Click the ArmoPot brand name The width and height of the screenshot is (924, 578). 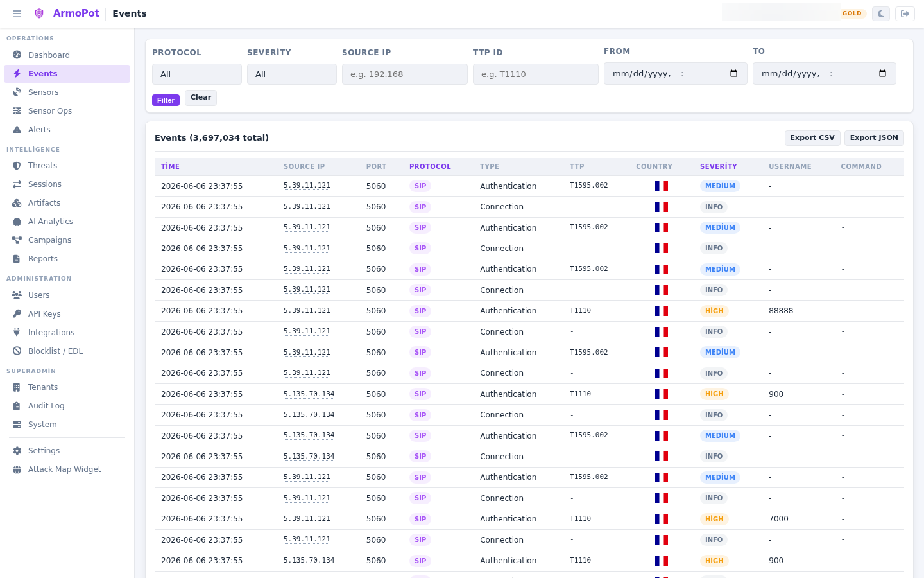tap(76, 13)
